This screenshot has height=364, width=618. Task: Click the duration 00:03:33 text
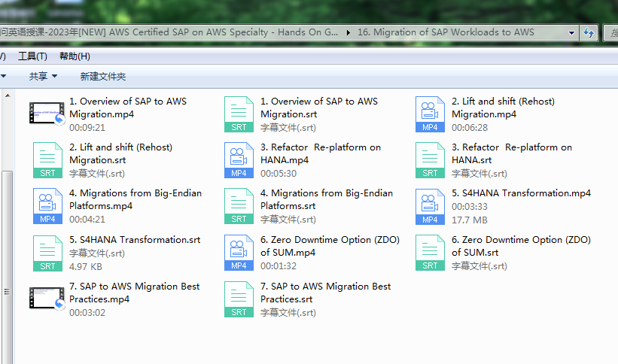470,206
